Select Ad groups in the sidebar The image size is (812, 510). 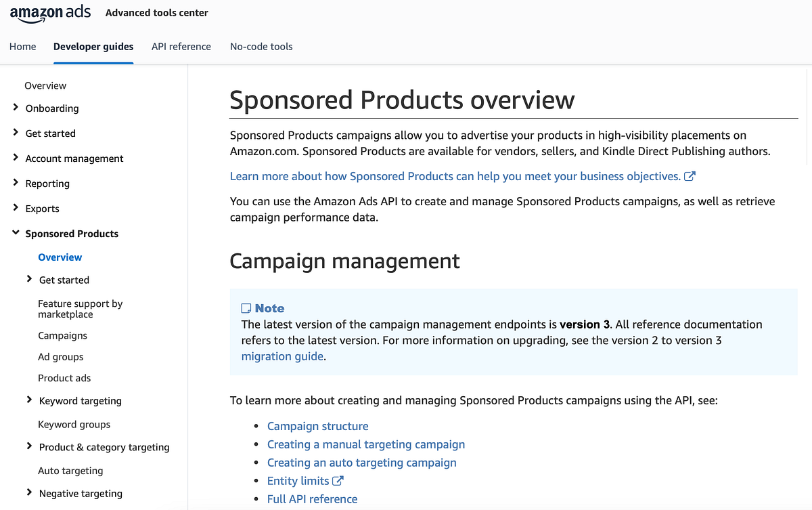[x=60, y=356]
